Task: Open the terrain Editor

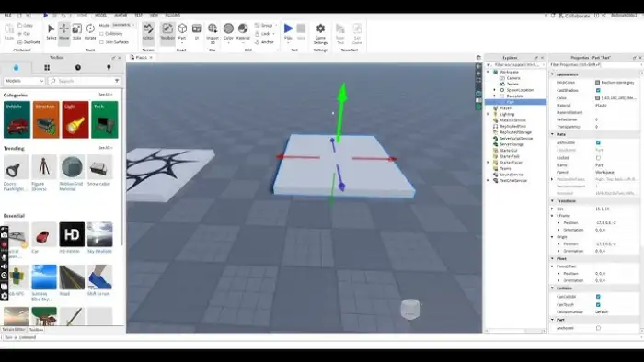Action: (x=148, y=32)
